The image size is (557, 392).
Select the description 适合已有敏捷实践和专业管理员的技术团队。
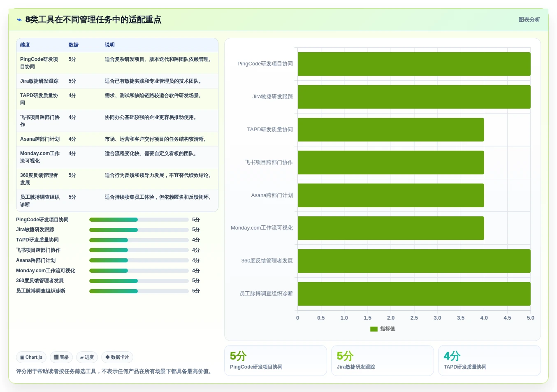tap(154, 81)
